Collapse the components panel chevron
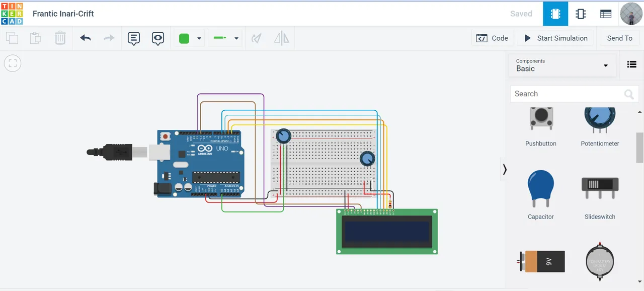644x291 pixels. coord(505,170)
